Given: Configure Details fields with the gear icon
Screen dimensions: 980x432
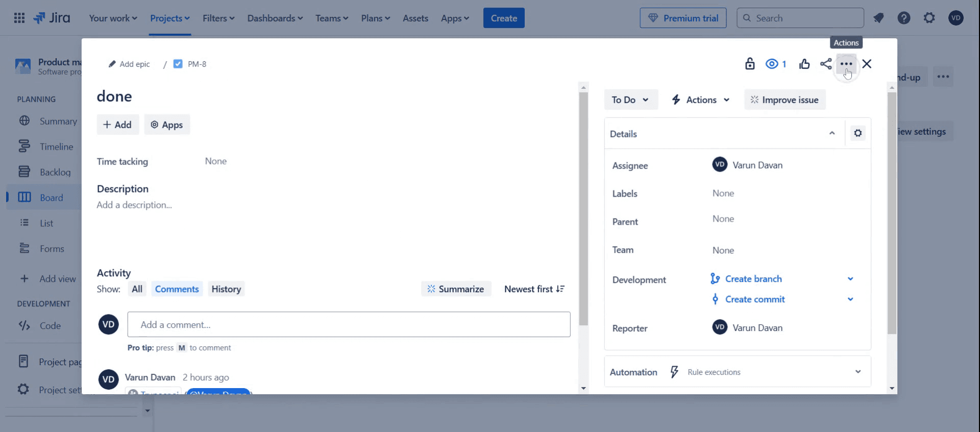Looking at the screenshot, I should (x=858, y=133).
